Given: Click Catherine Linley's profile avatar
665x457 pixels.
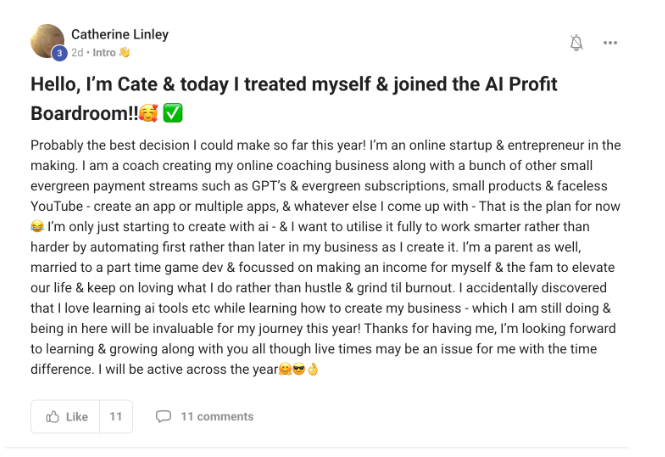Looking at the screenshot, I should [x=49, y=42].
